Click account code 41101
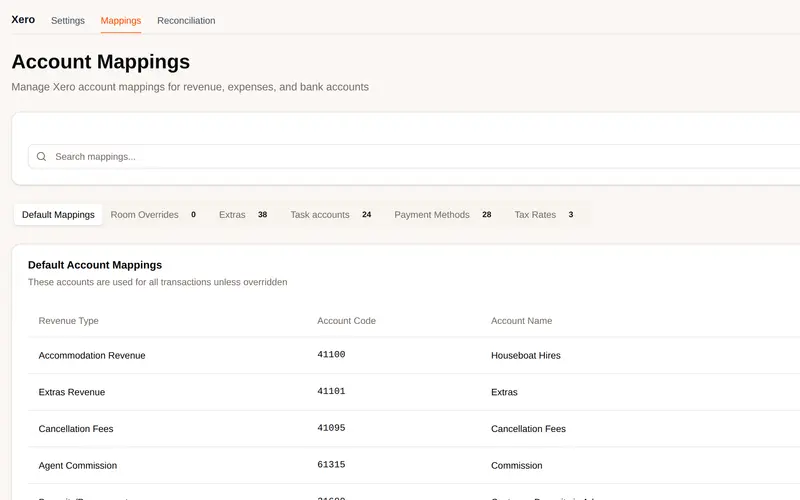800x500 pixels. click(x=331, y=391)
